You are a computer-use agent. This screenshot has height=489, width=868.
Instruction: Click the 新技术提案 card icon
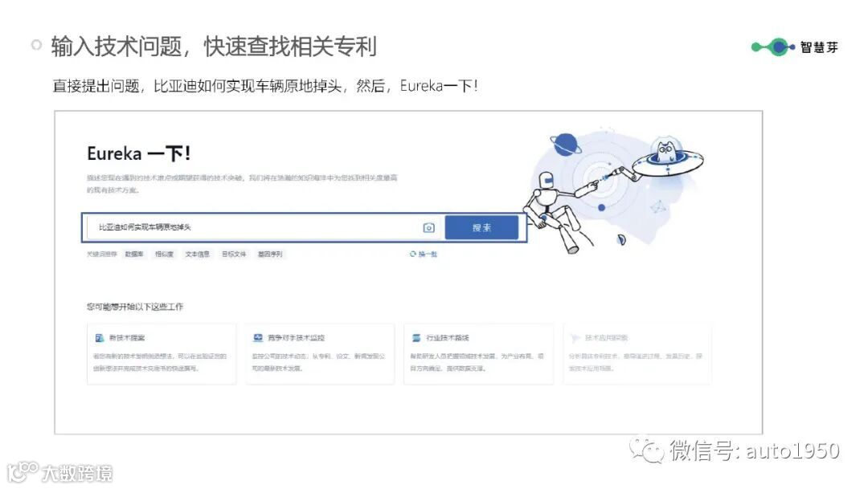100,337
